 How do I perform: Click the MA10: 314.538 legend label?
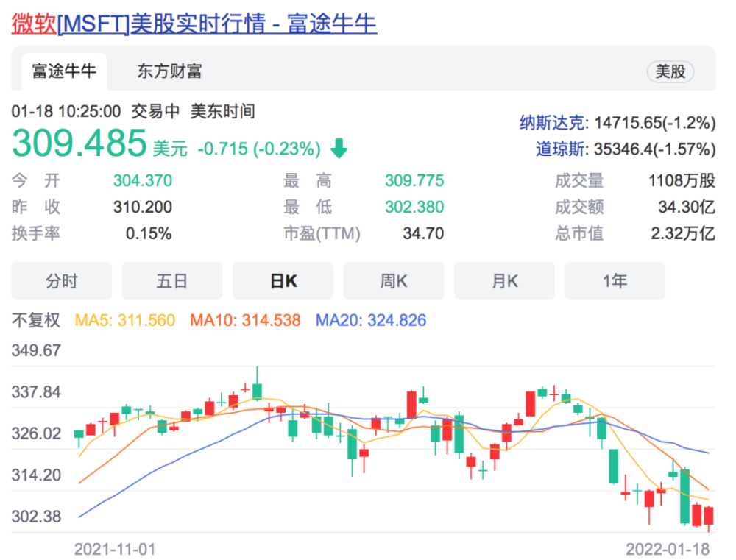click(x=245, y=320)
